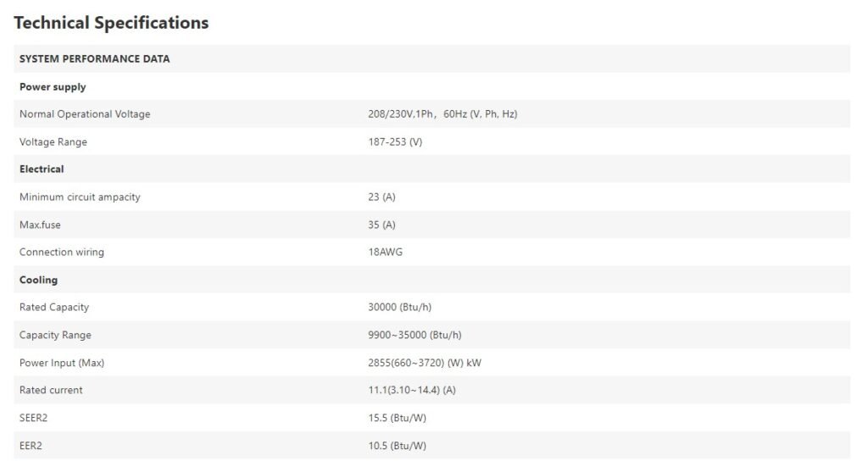
Task: Click the Capacity Range 9900~35000 value
Action: coord(415,335)
